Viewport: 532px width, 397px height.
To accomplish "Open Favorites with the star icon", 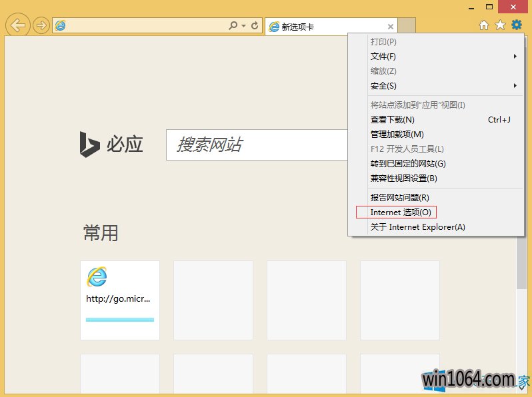I will [x=500, y=25].
